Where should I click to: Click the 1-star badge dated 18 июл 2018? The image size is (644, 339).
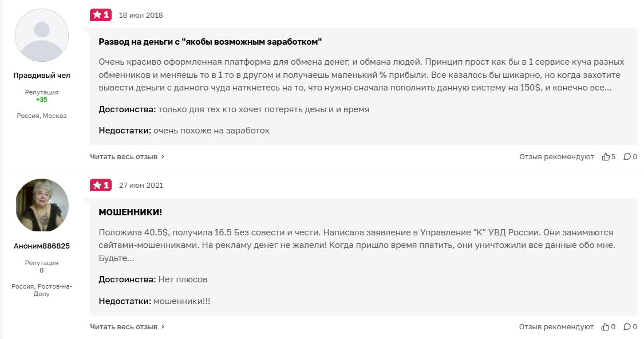coord(101,15)
